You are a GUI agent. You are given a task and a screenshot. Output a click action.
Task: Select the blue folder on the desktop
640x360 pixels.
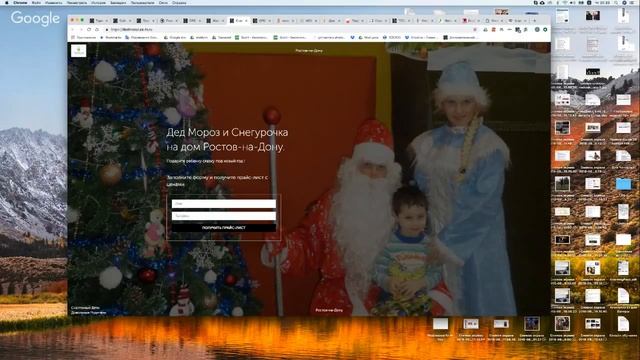click(623, 184)
